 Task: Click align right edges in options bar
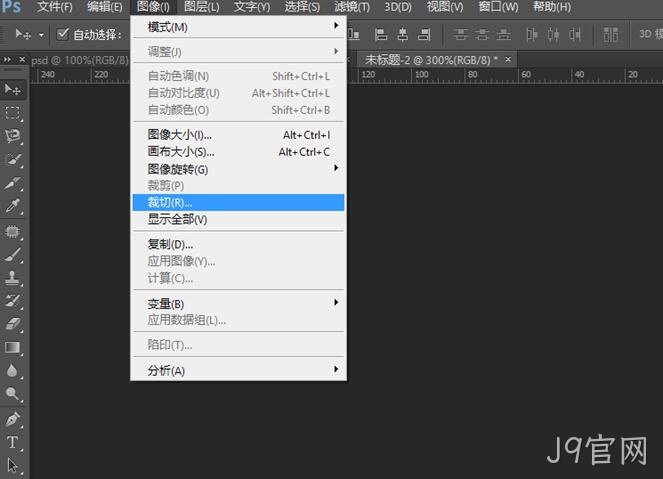424,34
